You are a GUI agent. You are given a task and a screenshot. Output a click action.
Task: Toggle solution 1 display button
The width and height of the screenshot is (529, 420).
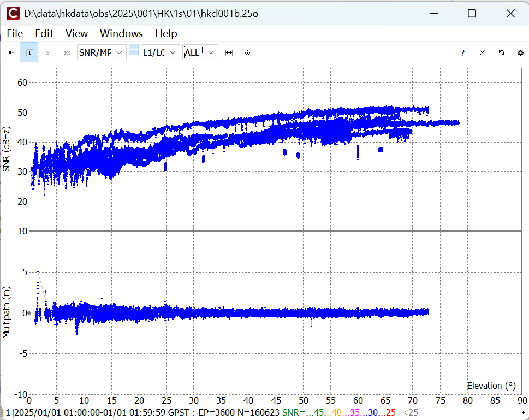coord(29,52)
